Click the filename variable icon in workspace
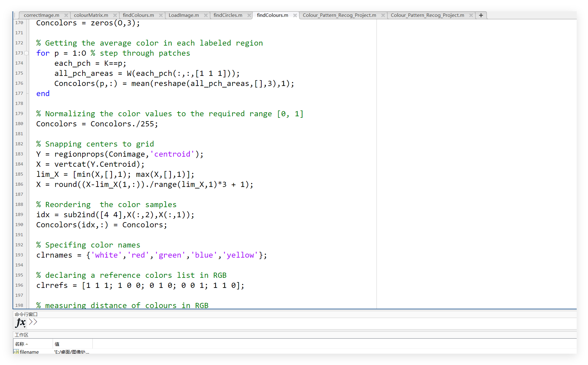Screen dimensions: 588x365 (x=16, y=352)
